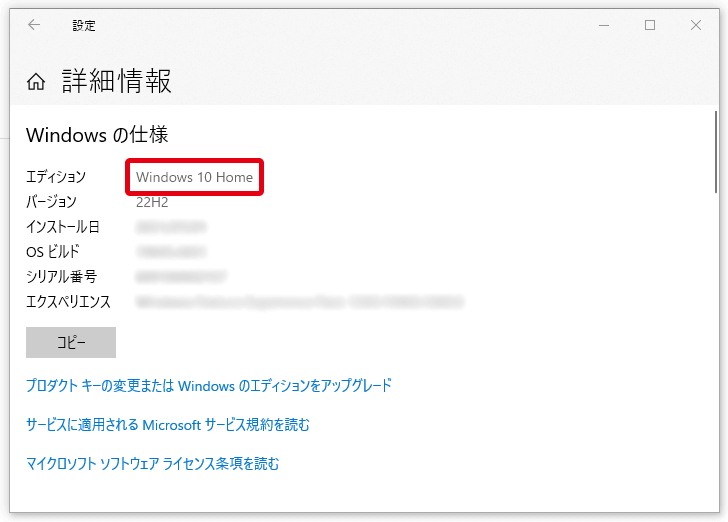Open the プロダクト キーの変更 upgrade link
The height and width of the screenshot is (522, 728).
point(208,385)
